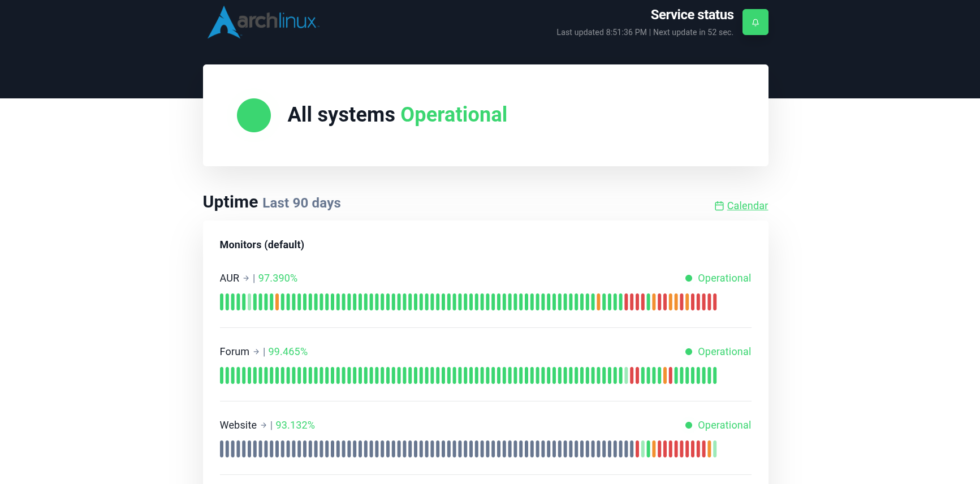Open the Website monitor name

pos(238,425)
